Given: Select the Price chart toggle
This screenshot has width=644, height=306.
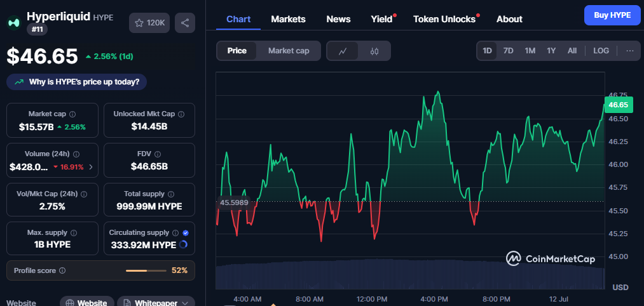Looking at the screenshot, I should pyautogui.click(x=237, y=51).
